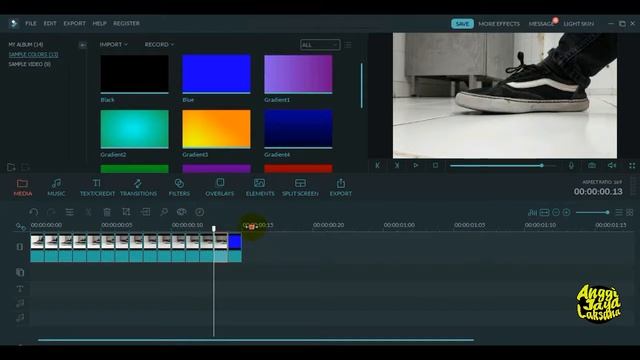640x360 pixels.
Task: Play the preview video
Action: click(416, 165)
